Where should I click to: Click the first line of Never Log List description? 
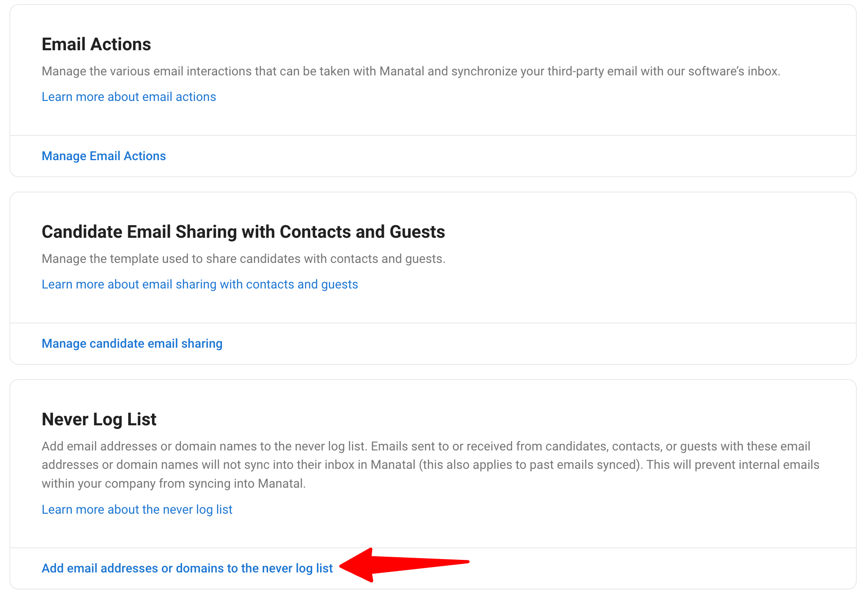pyautogui.click(x=425, y=446)
